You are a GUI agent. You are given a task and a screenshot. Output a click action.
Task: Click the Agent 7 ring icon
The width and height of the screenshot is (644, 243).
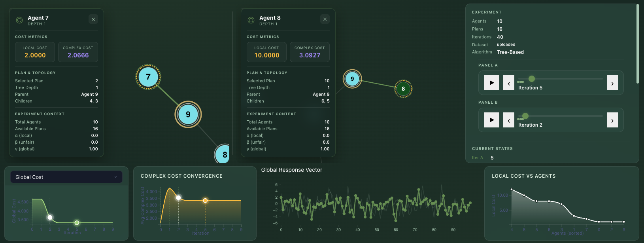tap(19, 20)
